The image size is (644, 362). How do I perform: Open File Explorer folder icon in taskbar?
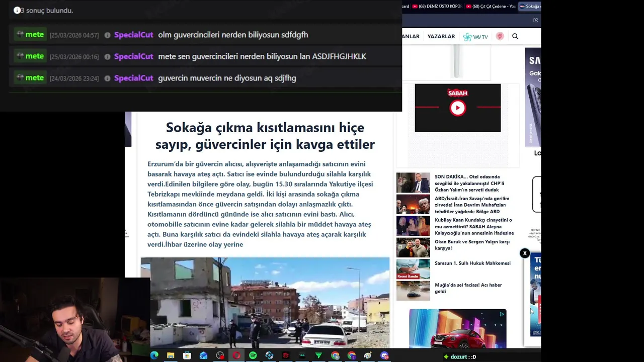tap(171, 355)
